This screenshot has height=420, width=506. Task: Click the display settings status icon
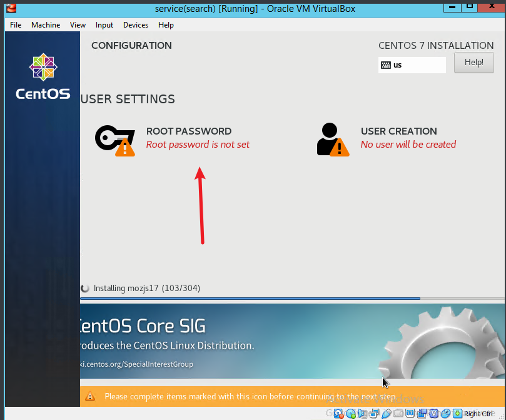tap(410, 413)
